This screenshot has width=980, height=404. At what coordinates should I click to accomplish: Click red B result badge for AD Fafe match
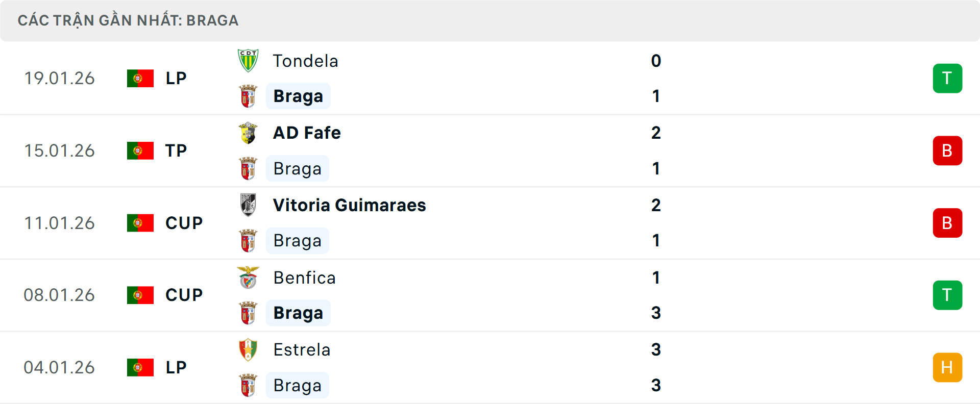[947, 151]
